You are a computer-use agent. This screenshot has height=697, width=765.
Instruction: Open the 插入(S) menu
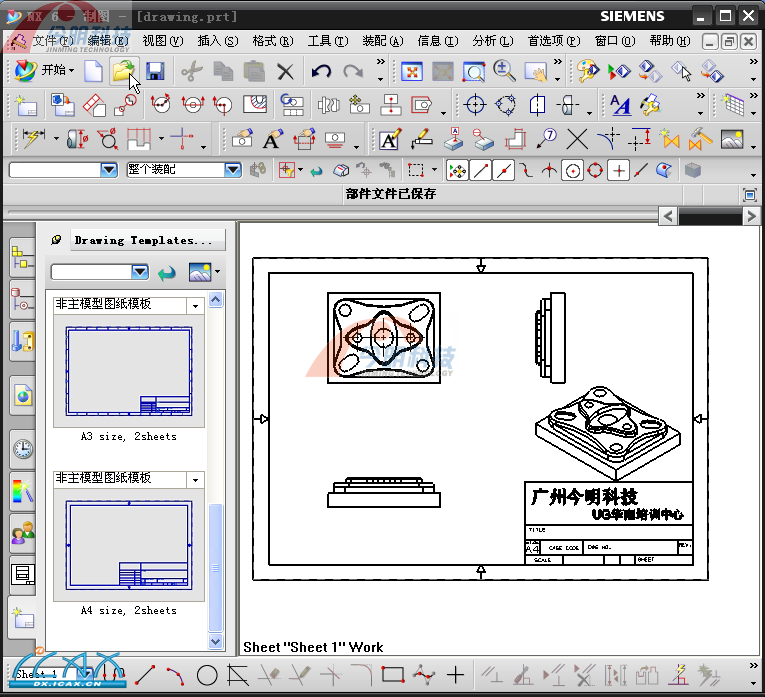click(217, 41)
